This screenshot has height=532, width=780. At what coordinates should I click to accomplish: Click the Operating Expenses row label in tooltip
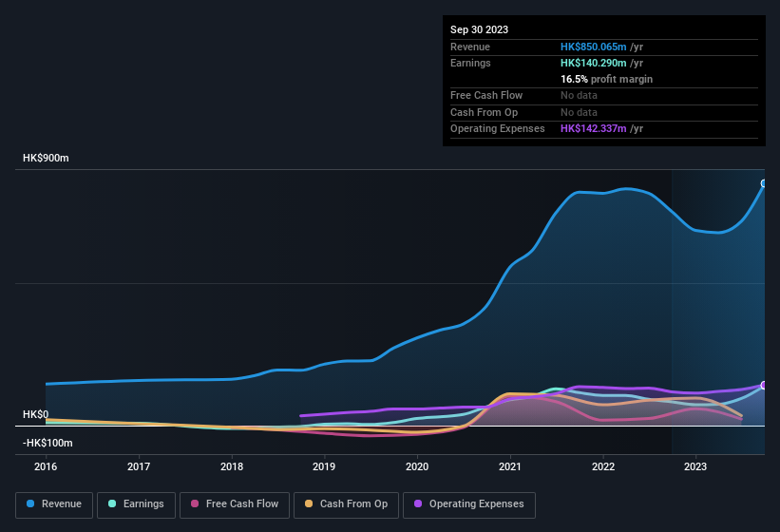[498, 129]
